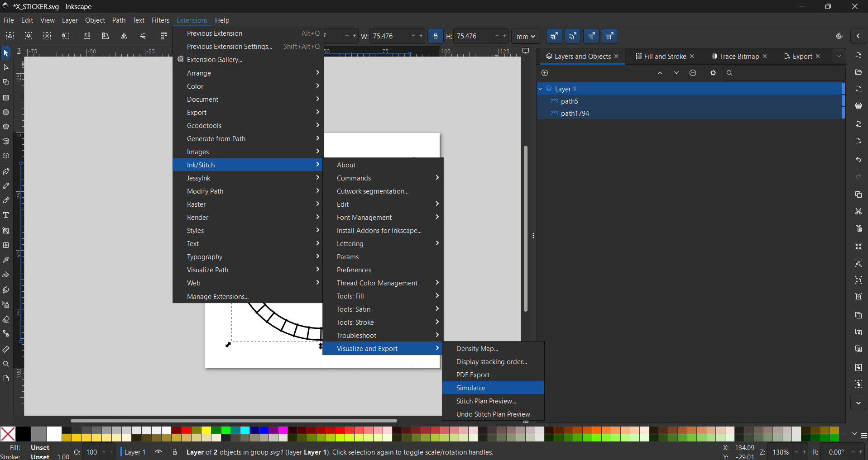This screenshot has width=868, height=460.
Task: Select the Rectangle tool
Action: (x=6, y=98)
